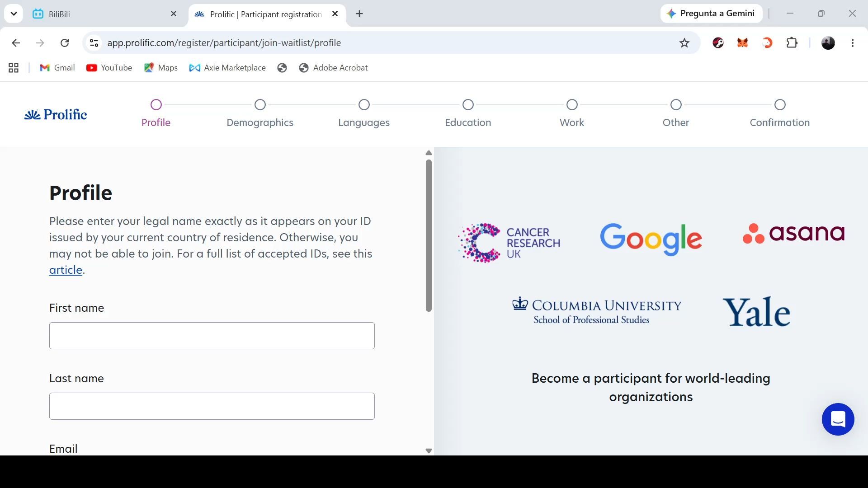Viewport: 868px width, 488px height.
Task: Restore down the Chrome window
Action: (x=821, y=14)
